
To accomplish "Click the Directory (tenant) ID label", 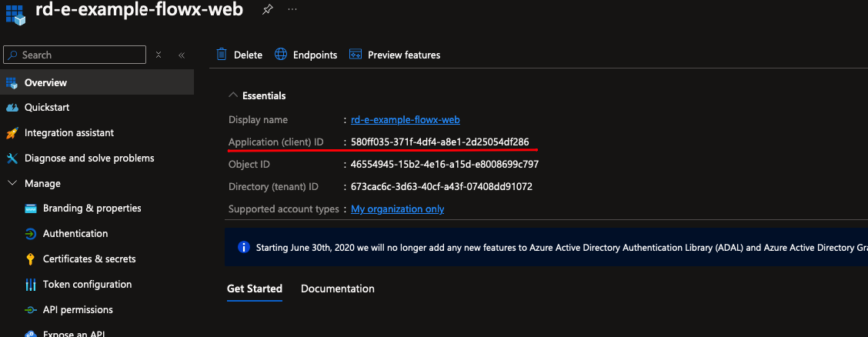I will [273, 186].
